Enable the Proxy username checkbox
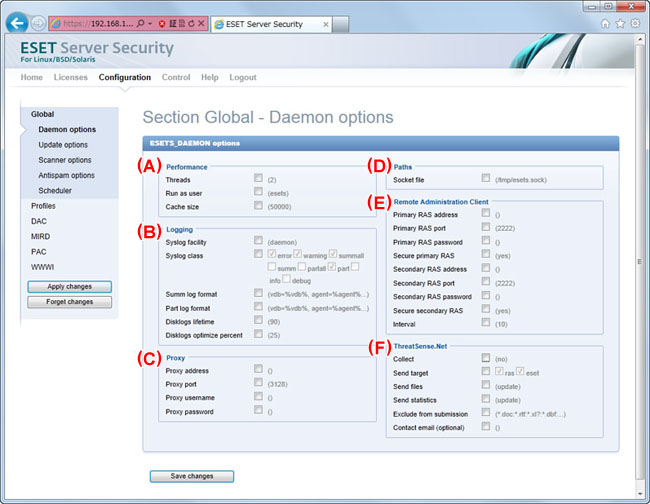The image size is (650, 504). (x=258, y=396)
